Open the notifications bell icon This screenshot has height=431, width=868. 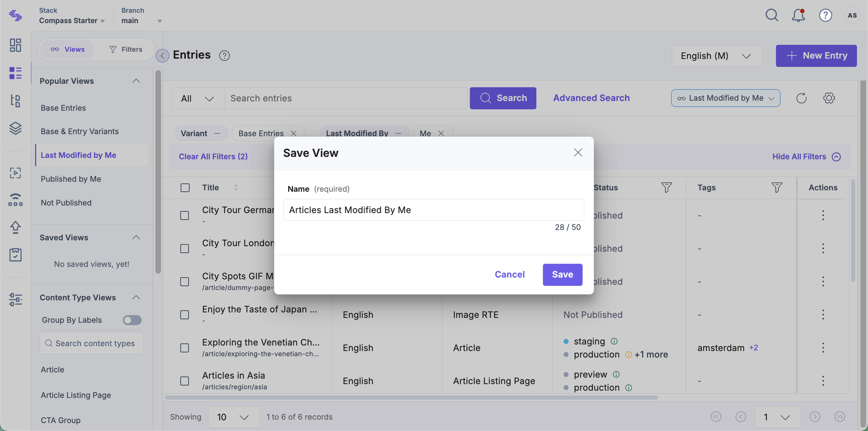click(798, 16)
